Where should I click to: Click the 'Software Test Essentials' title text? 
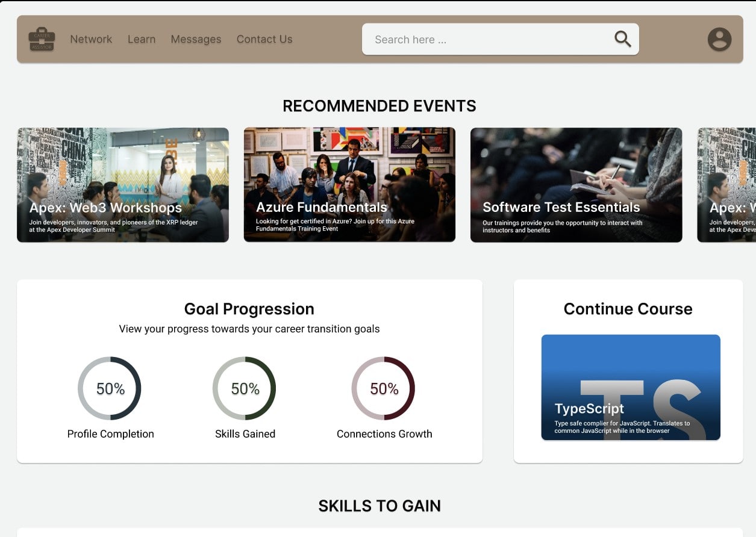(x=561, y=207)
